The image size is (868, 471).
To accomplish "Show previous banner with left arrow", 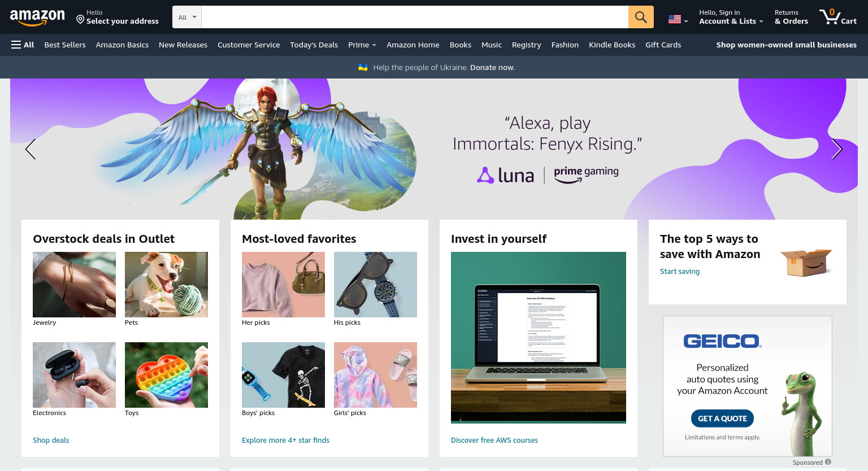I will [x=31, y=149].
